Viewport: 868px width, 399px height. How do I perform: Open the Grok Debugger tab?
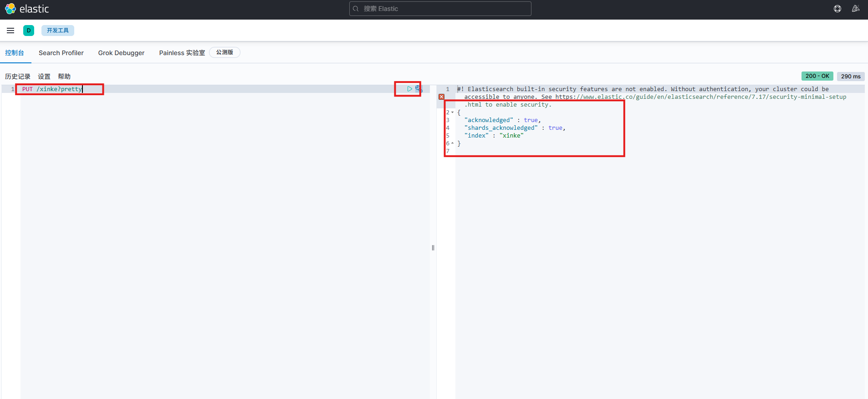coord(121,53)
